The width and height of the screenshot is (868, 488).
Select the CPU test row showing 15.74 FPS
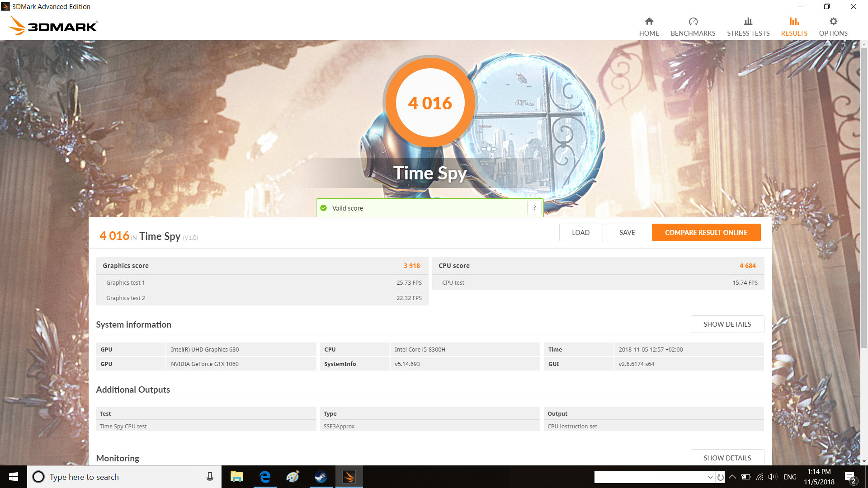pyautogui.click(x=598, y=282)
